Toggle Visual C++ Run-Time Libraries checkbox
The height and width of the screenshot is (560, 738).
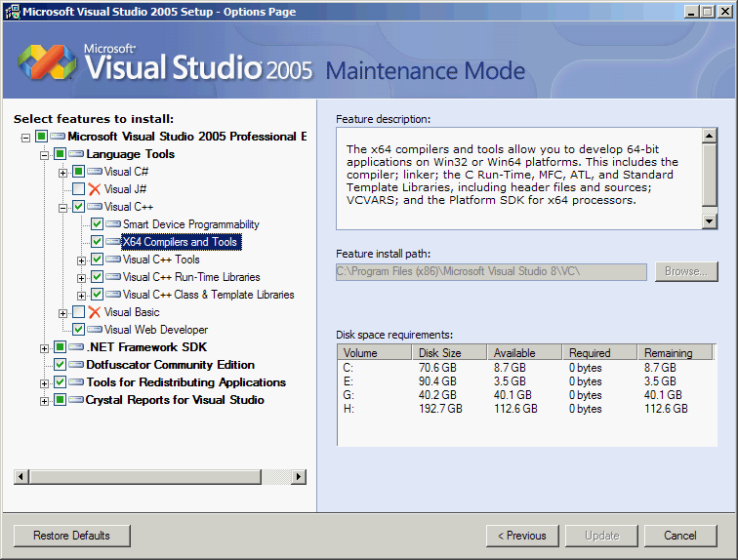tap(97, 276)
